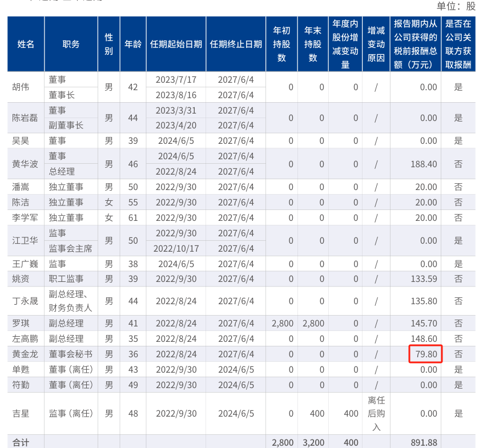
Task: Click the 任期起始日期 column header
Action: [176, 44]
